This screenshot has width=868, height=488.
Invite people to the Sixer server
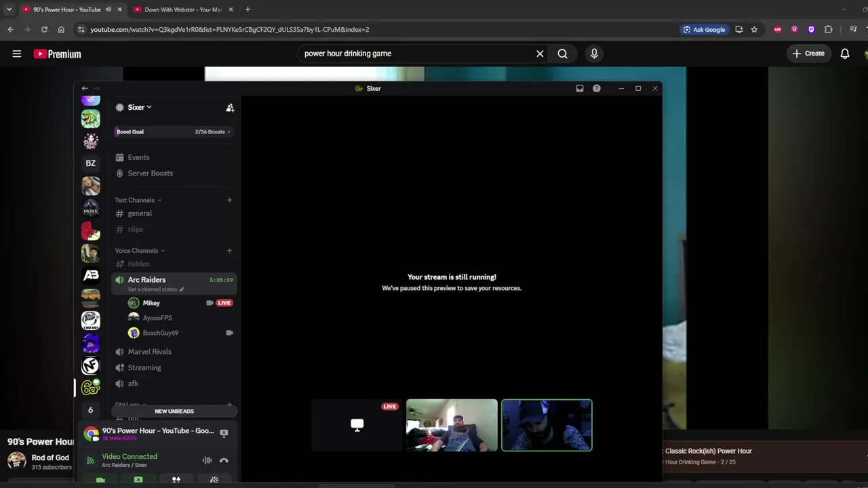[230, 108]
